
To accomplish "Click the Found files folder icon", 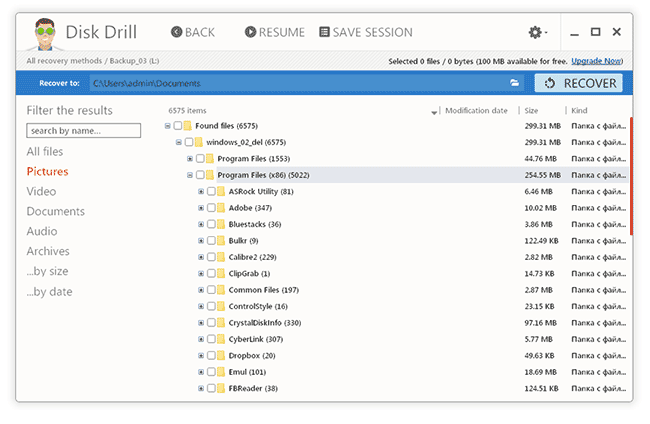I will [188, 126].
